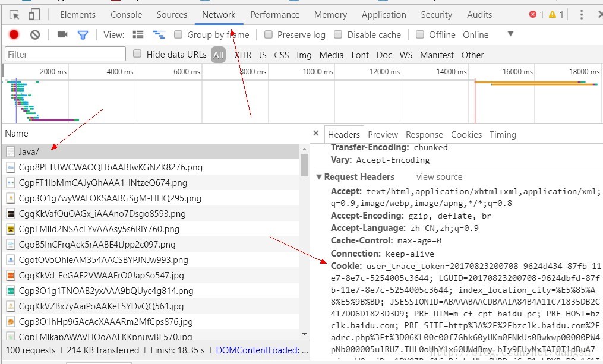Open the errors count indicator

pos(536,15)
